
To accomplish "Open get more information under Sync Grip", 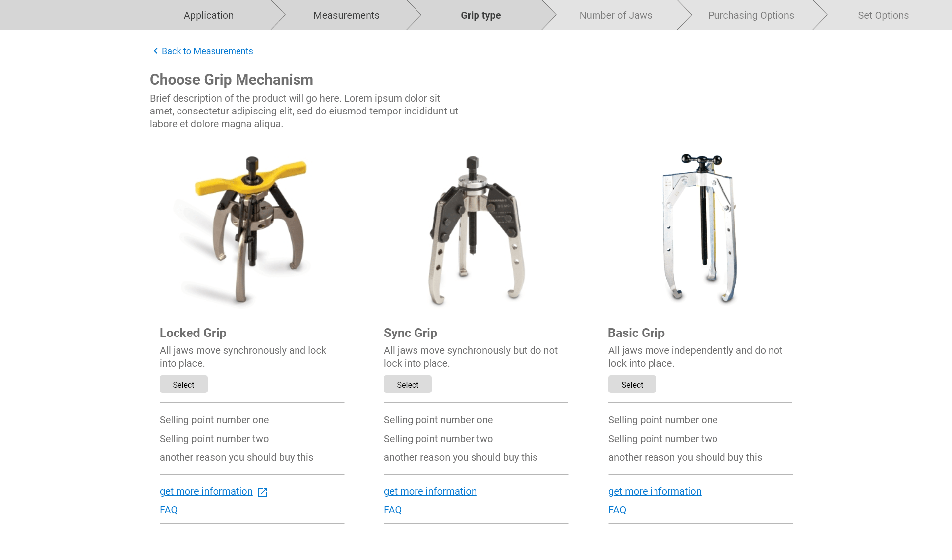I will click(430, 491).
